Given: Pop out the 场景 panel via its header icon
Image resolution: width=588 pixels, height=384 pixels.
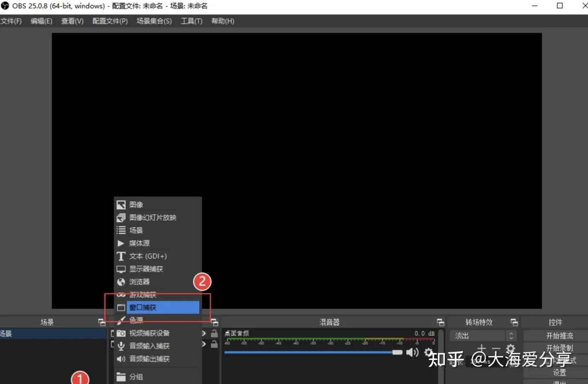Looking at the screenshot, I should 102,322.
